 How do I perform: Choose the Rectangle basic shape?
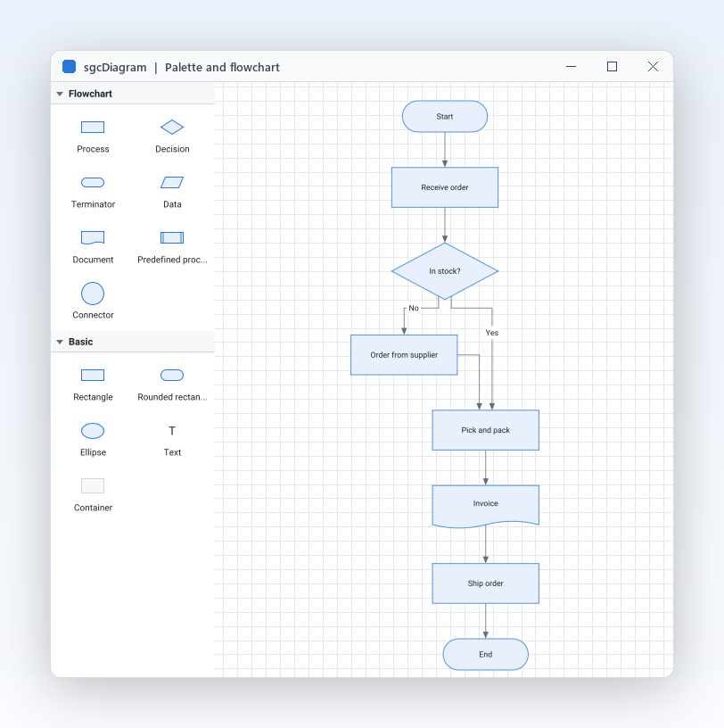point(93,375)
